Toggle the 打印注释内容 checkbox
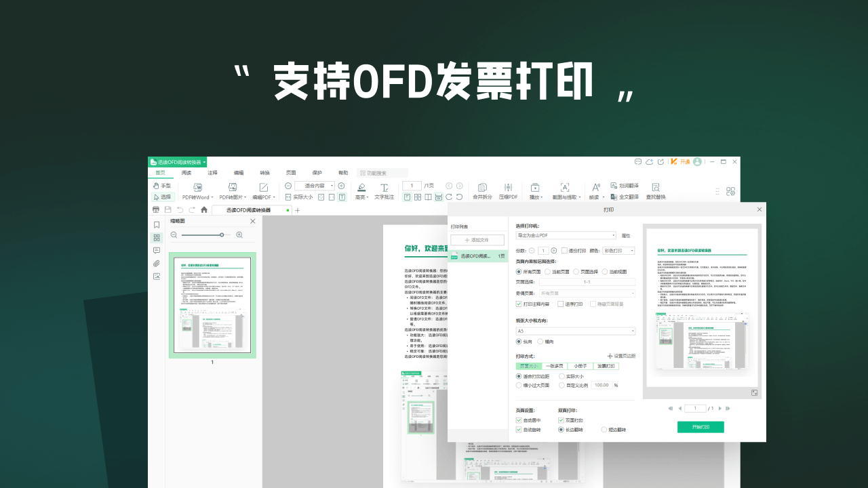Viewport: 868px width, 488px height. click(x=519, y=304)
